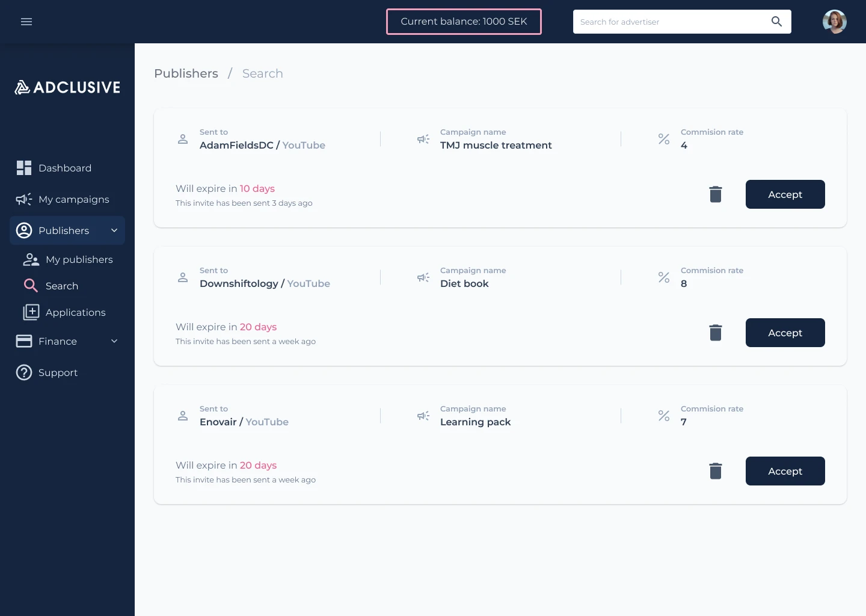Click the Support question mark icon
This screenshot has height=616, width=866.
(24, 372)
